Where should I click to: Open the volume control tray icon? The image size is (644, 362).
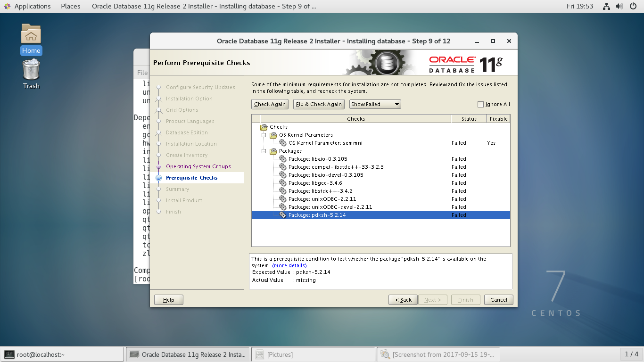point(619,6)
